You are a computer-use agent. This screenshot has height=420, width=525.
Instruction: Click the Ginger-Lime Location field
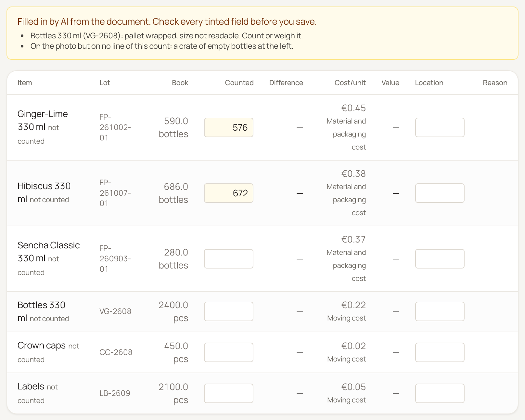pos(440,127)
